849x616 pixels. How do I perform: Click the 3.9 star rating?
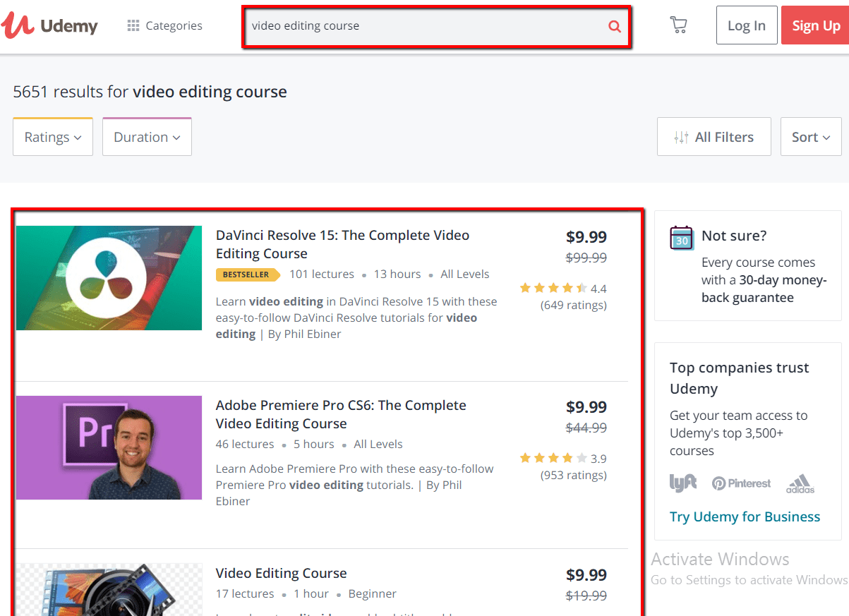pos(562,458)
